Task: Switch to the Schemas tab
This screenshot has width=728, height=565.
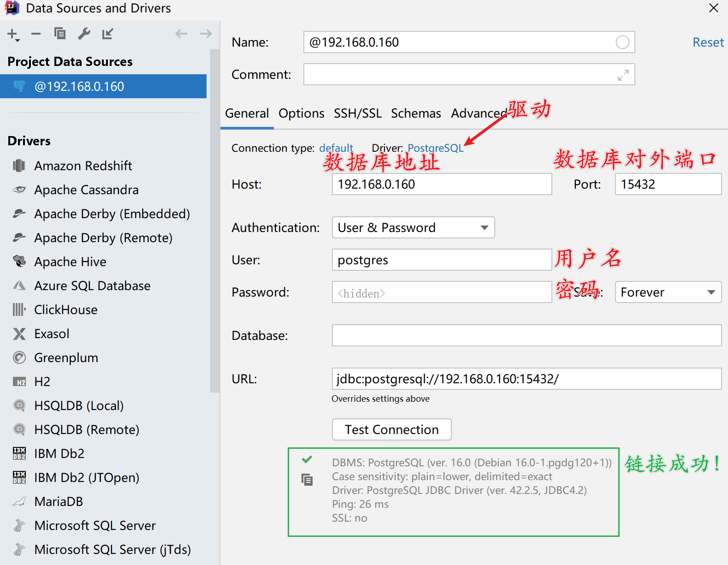Action: [x=416, y=113]
